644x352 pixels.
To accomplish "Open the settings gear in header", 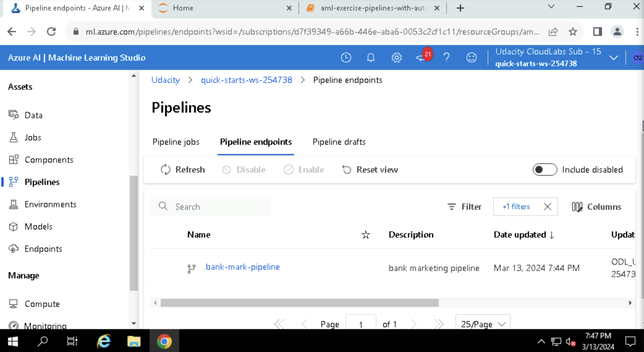I will tap(396, 58).
